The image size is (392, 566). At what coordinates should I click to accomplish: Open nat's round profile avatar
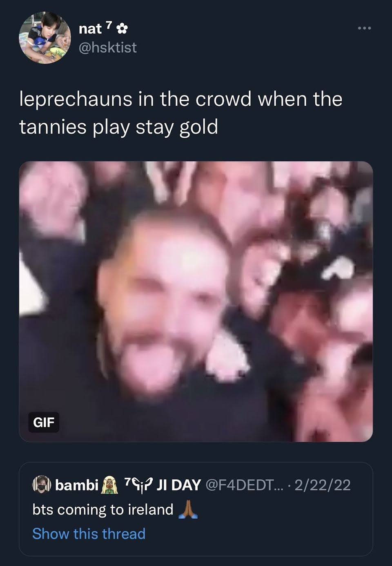tap(45, 38)
